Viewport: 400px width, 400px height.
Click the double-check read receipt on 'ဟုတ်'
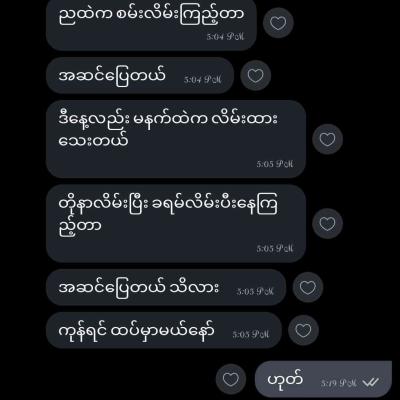click(371, 382)
